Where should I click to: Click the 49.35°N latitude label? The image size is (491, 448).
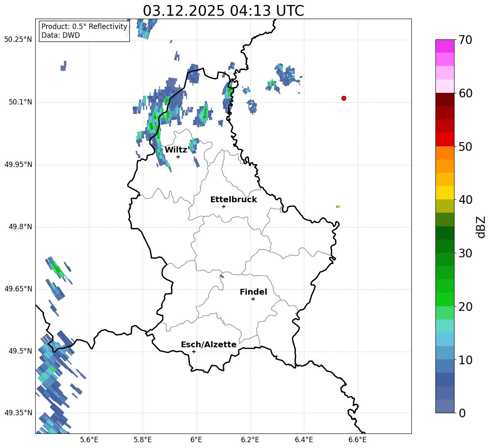pyautogui.click(x=18, y=413)
